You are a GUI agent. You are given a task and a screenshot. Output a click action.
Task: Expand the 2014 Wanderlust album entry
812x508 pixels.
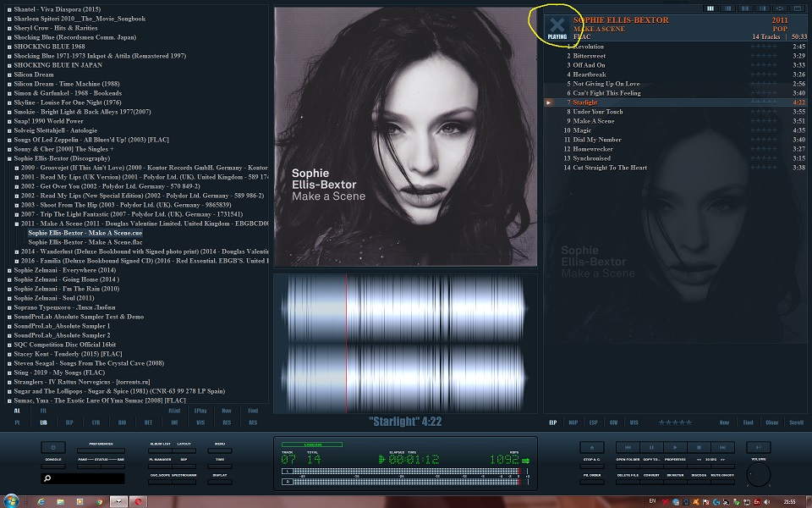pos(17,251)
